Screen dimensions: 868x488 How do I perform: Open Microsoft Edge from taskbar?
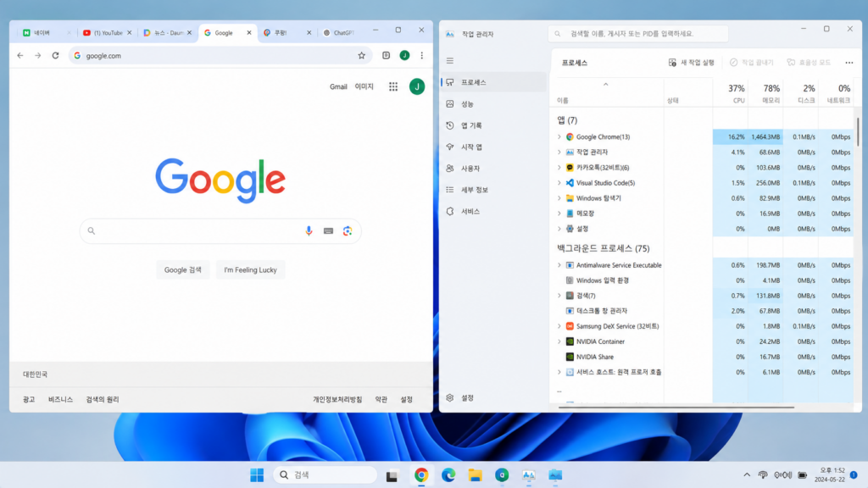[448, 474]
